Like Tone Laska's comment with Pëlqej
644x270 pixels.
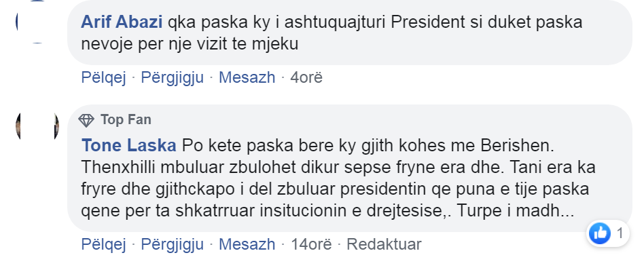coord(103,244)
